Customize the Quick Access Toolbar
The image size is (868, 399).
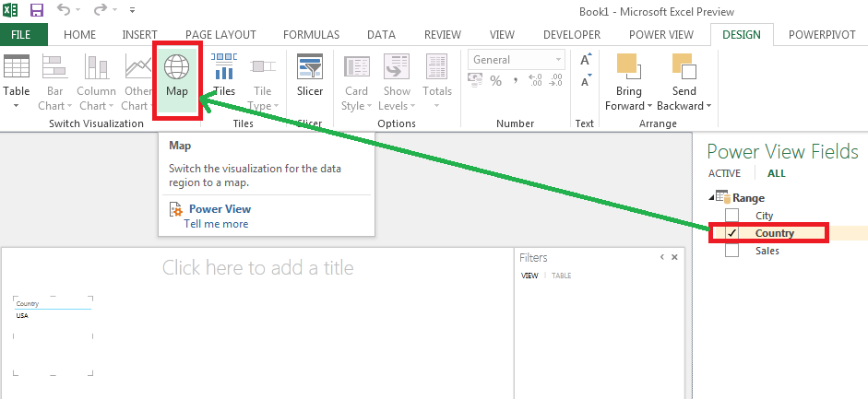click(132, 10)
